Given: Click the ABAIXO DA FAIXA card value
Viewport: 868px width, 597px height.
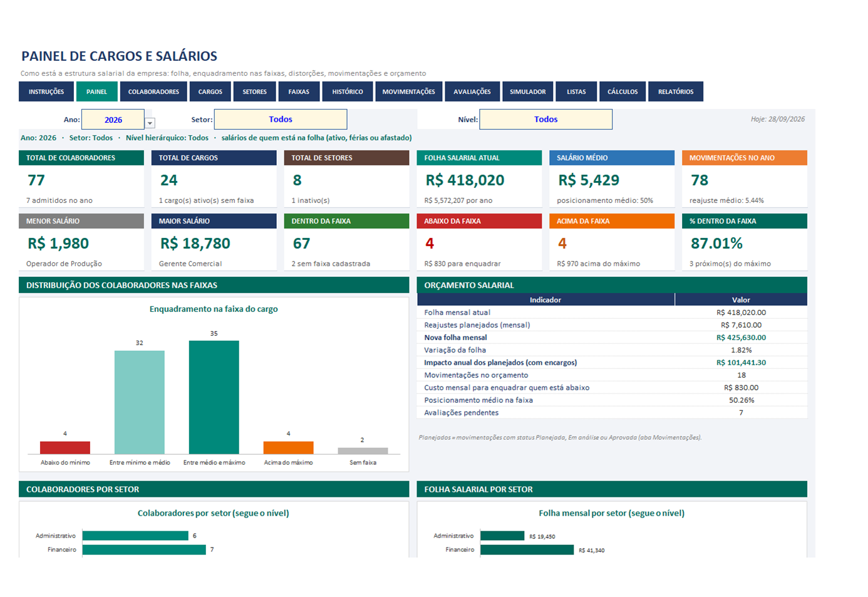Looking at the screenshot, I should tap(430, 244).
